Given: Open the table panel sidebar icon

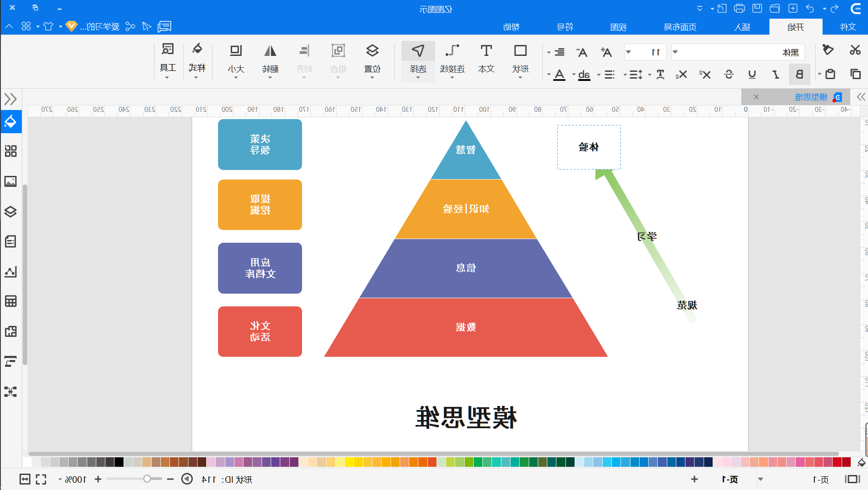Looking at the screenshot, I should click(10, 301).
